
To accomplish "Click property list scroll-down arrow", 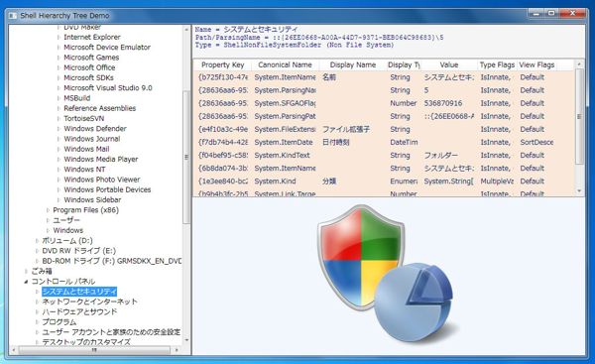I will [x=579, y=190].
